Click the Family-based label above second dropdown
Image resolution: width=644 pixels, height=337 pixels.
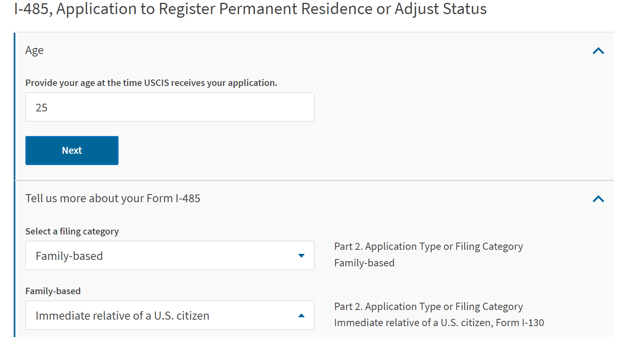point(53,291)
